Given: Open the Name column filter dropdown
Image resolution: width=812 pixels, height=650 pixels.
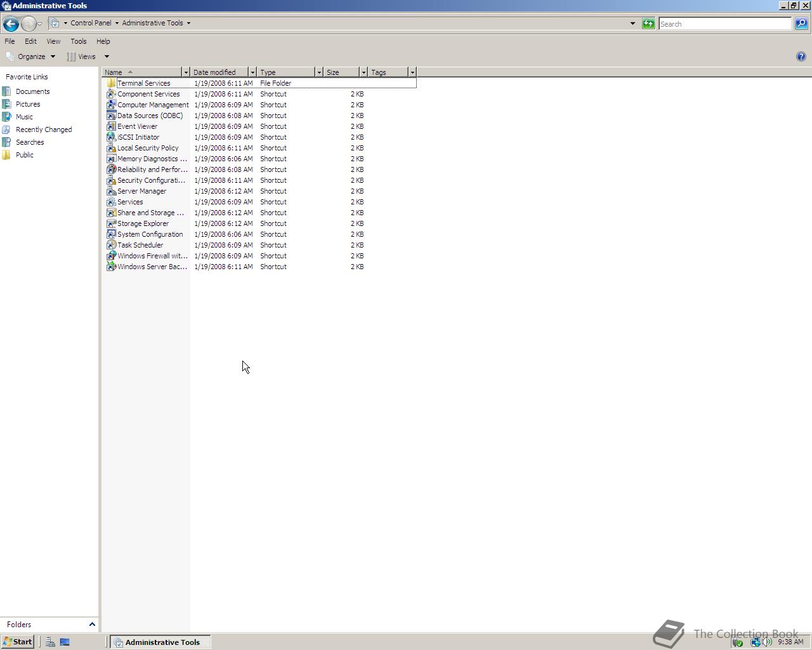Looking at the screenshot, I should tap(186, 72).
